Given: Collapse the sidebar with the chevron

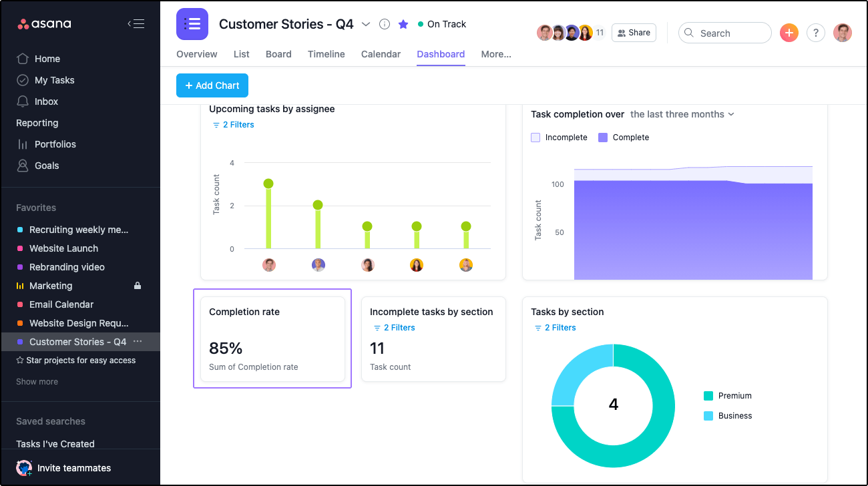Looking at the screenshot, I should 136,23.
